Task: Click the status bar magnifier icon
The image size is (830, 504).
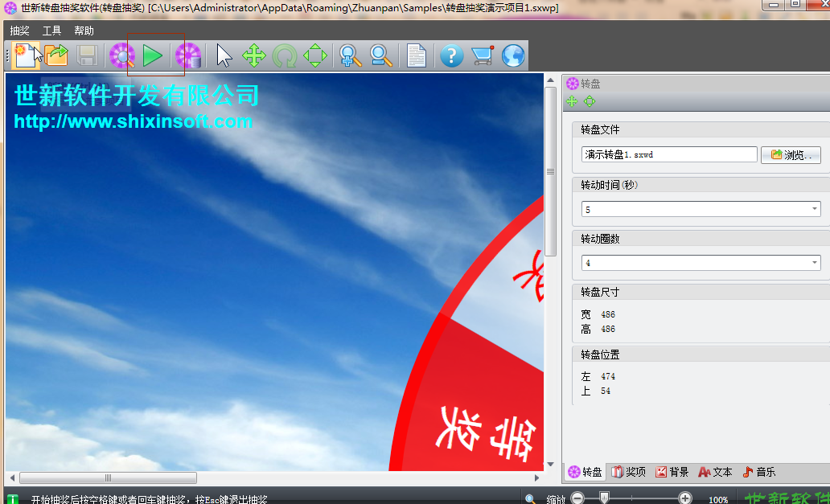Action: point(530,498)
